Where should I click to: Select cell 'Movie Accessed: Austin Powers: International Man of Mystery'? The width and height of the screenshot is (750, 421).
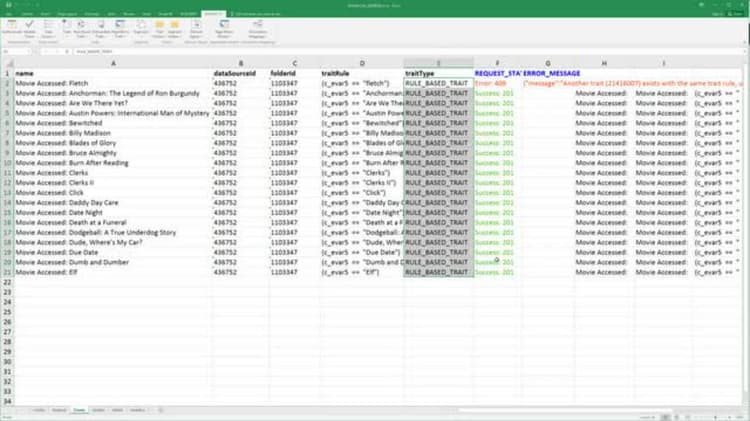pyautogui.click(x=113, y=113)
